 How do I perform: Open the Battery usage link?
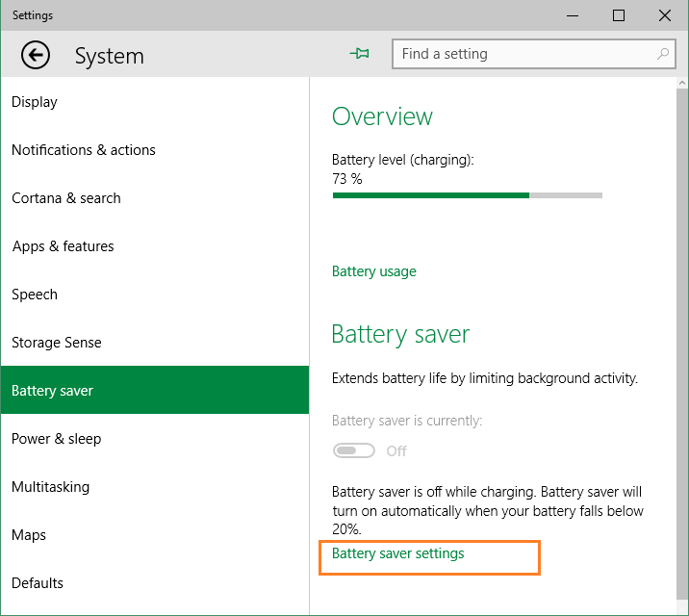click(x=374, y=271)
